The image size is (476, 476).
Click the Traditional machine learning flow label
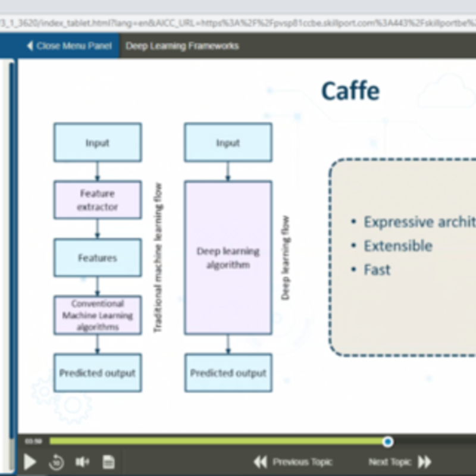(158, 258)
